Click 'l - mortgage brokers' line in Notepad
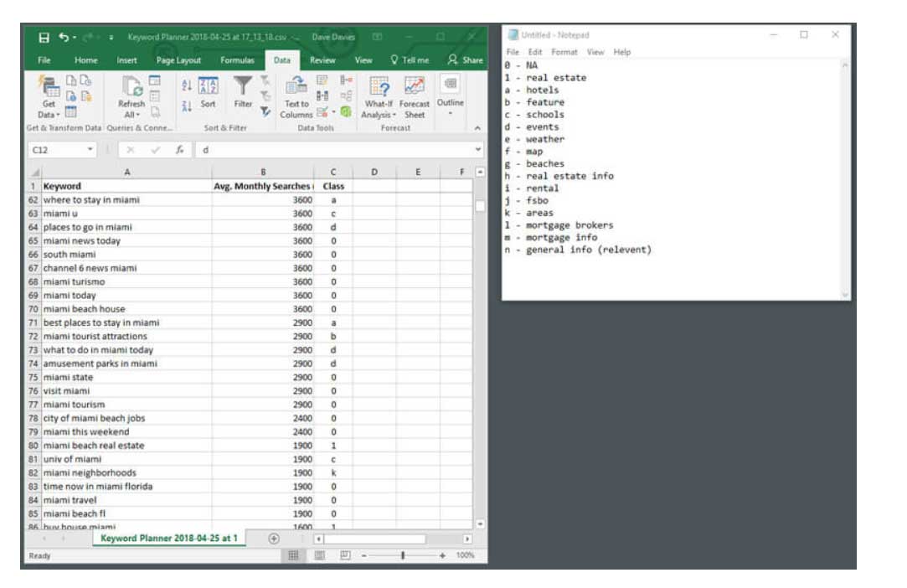 (x=559, y=225)
